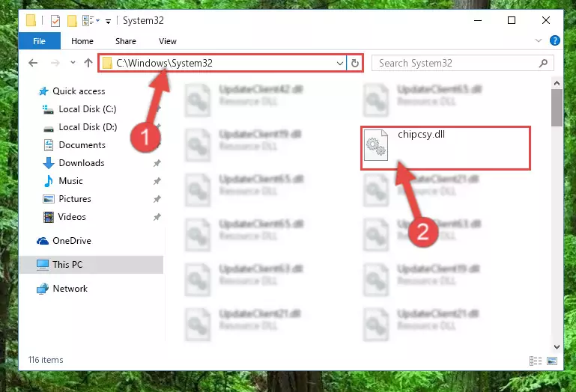Open Videos folder in sidebar
576x392 pixels.
72,217
